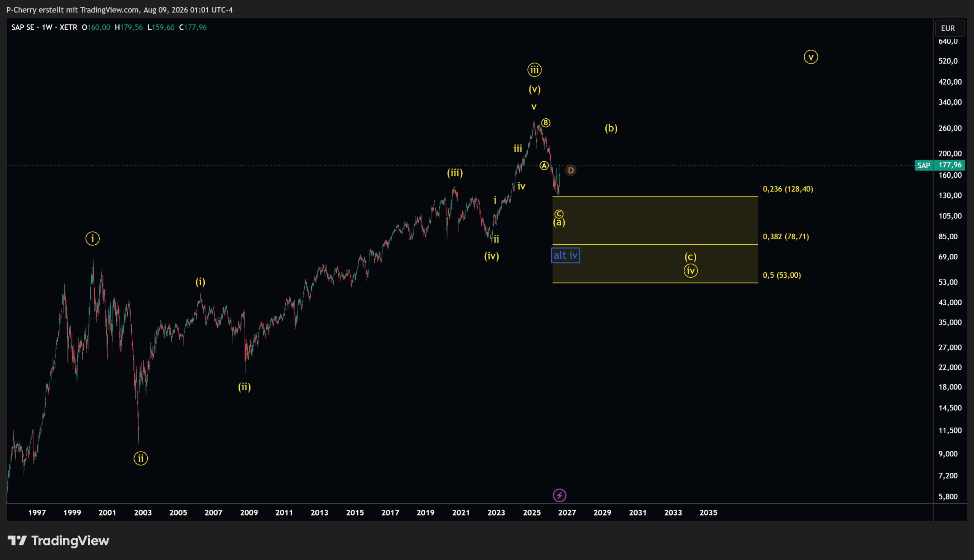The height and width of the screenshot is (560, 974).
Task: Click the TradingView logo
Action: pyautogui.click(x=59, y=541)
